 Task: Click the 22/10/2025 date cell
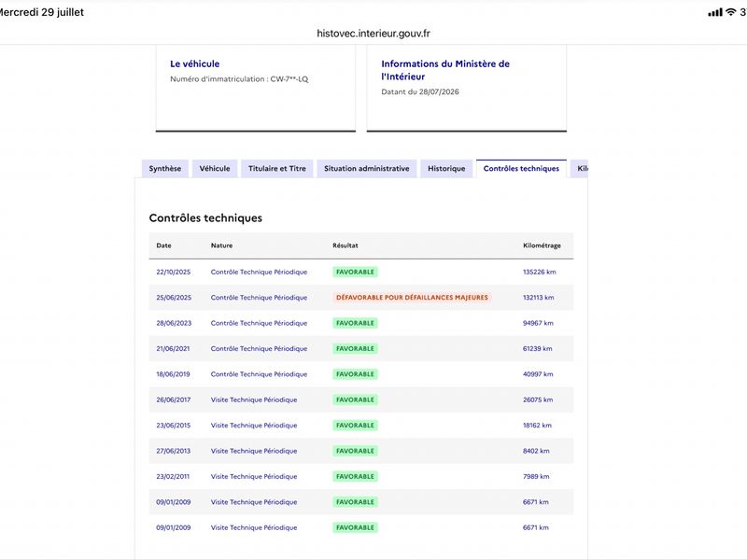[174, 272]
